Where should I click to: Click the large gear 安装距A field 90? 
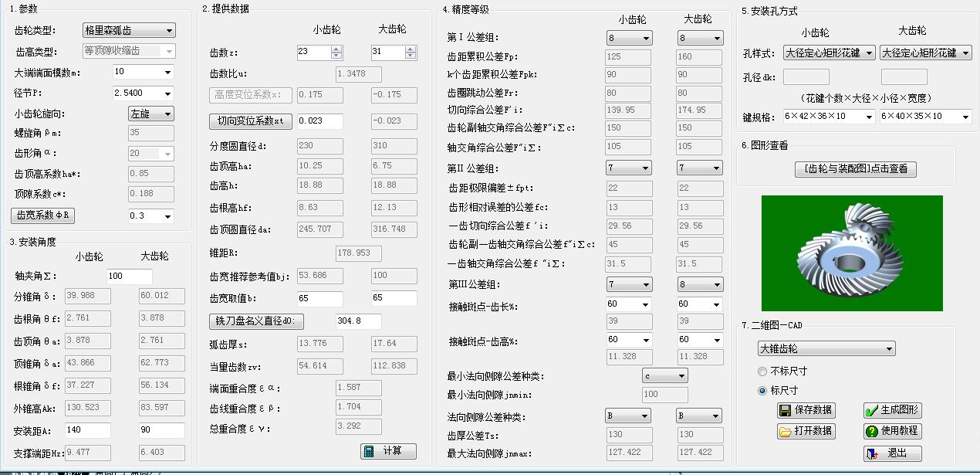[162, 430]
